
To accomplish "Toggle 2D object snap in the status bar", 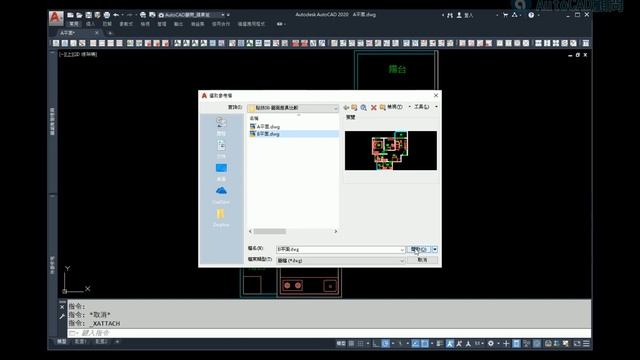I will click(x=424, y=344).
